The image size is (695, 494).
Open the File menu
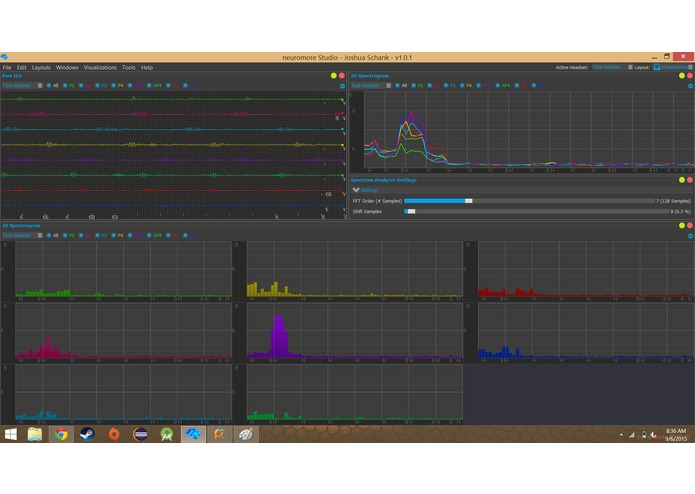(7, 67)
